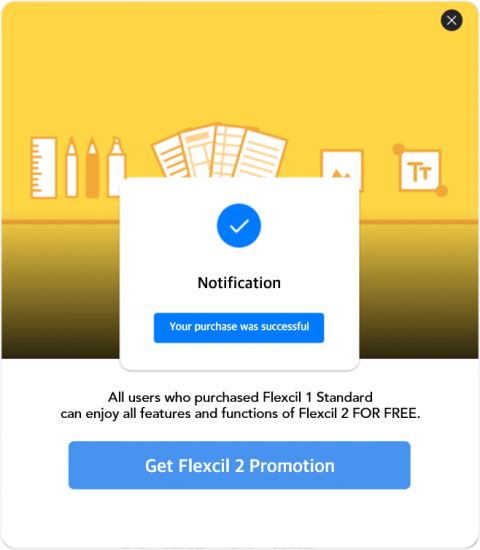Click the FOR FREE text line
Viewport: 480px width, 550px height.
point(240,414)
